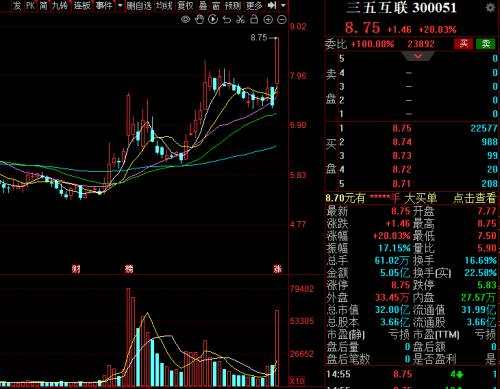
Task: Click the 换手 value 16.69%
Action: pyautogui.click(x=480, y=260)
